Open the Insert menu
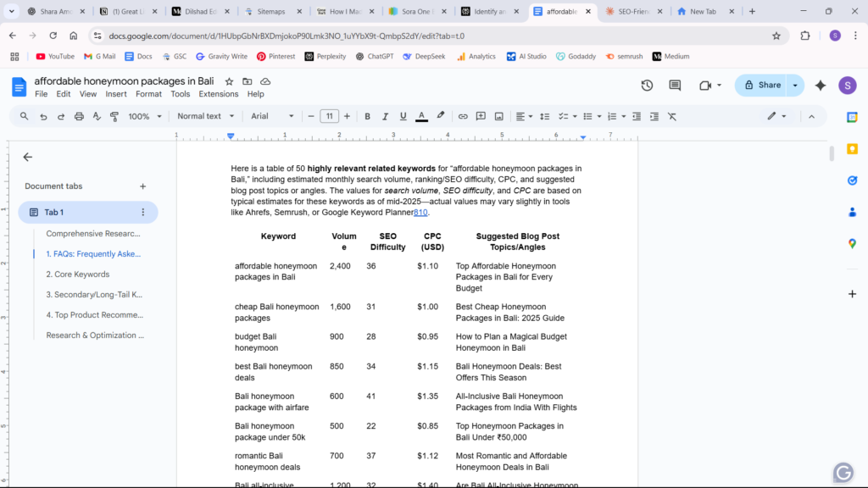The width and height of the screenshot is (868, 488). coord(116,94)
